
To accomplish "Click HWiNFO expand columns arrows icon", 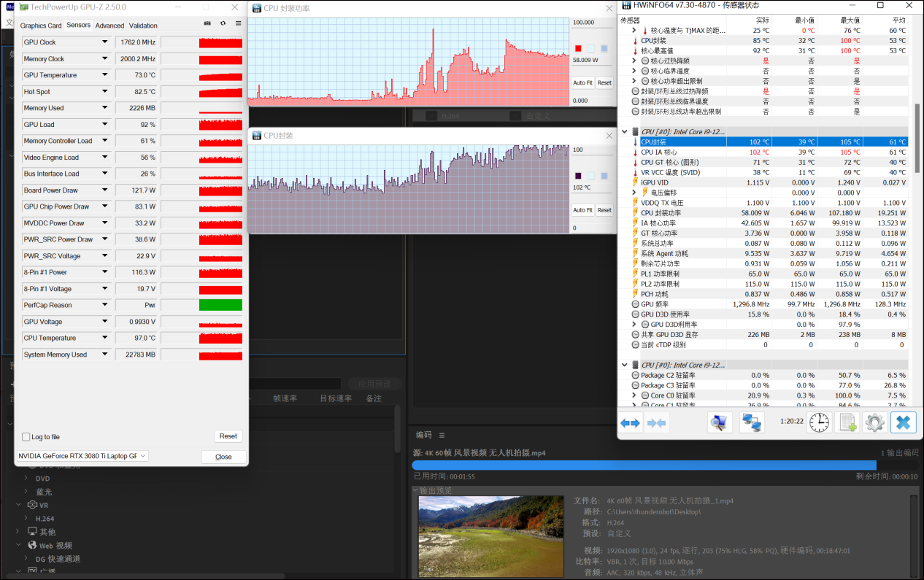I will click(630, 422).
